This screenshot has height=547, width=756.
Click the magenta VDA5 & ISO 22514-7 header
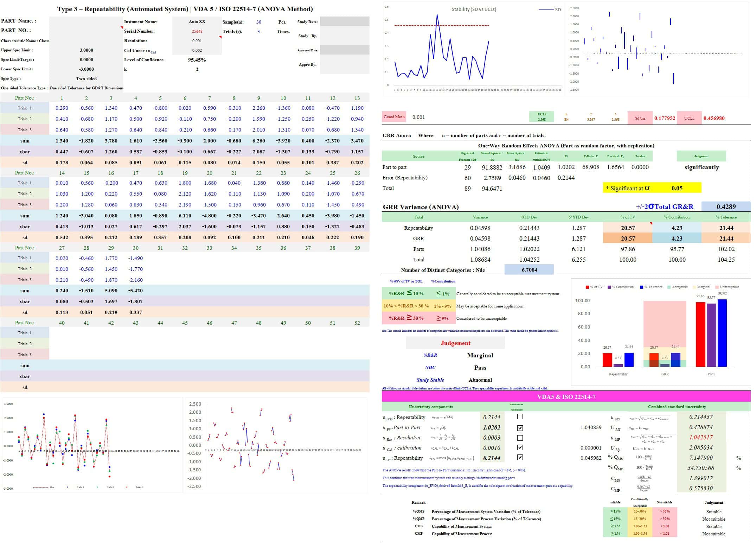(566, 397)
